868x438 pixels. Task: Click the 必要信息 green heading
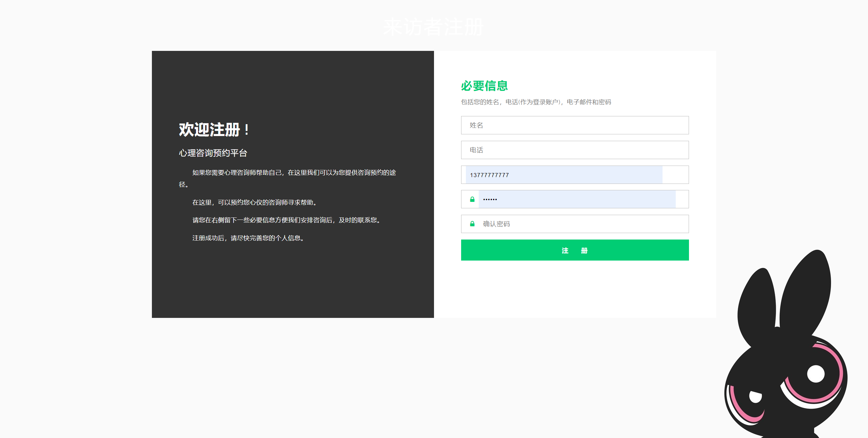point(484,85)
